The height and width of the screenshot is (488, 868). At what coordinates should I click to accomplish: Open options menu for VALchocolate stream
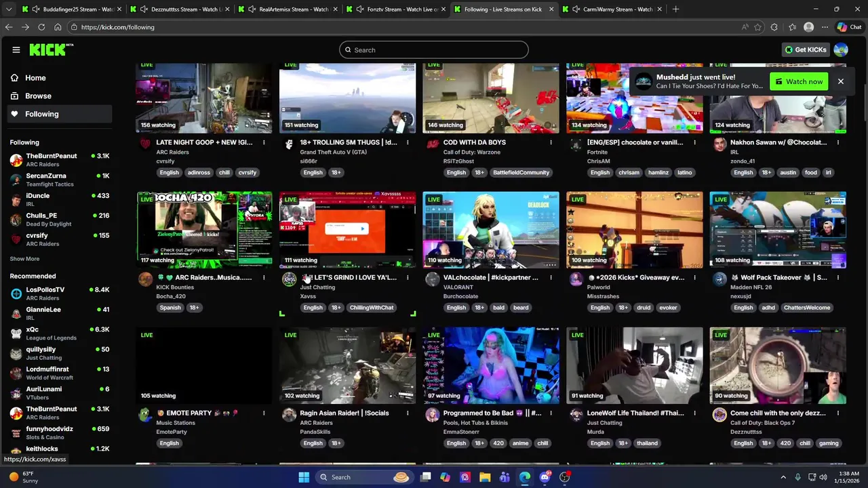click(x=551, y=277)
